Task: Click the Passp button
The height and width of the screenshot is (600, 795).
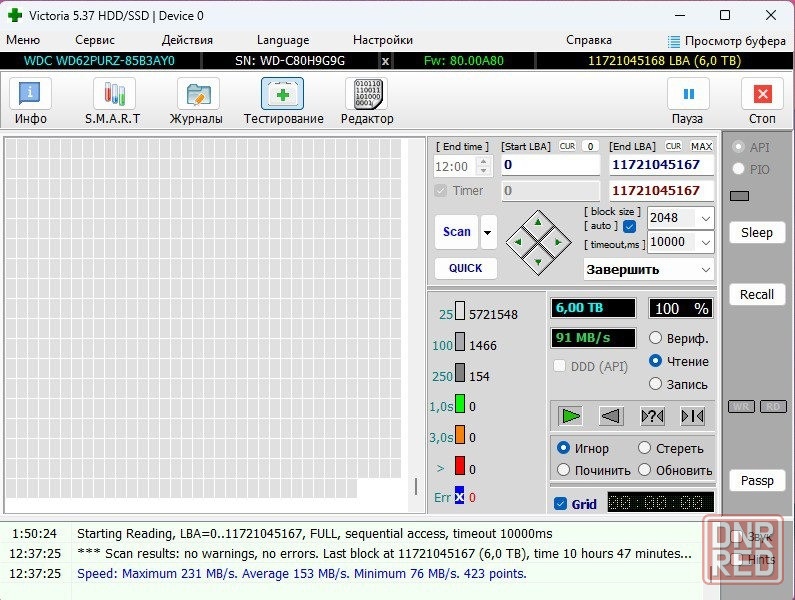Action: 756,481
